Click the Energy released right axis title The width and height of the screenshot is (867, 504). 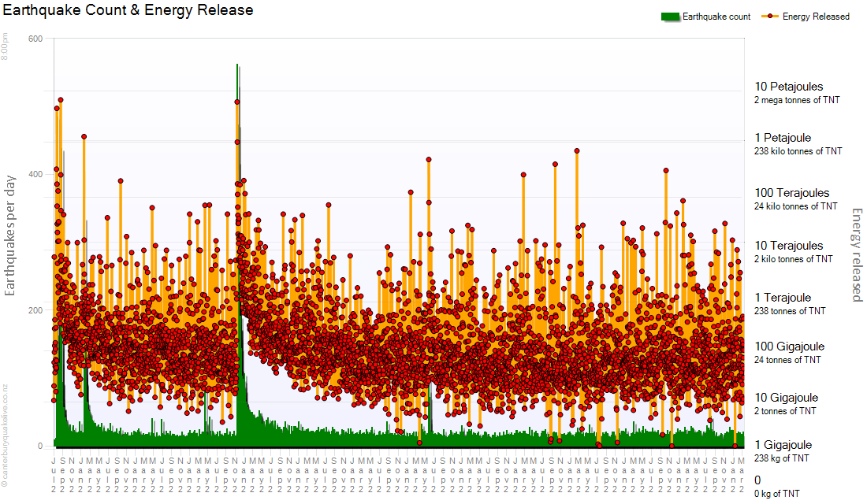[857, 254]
